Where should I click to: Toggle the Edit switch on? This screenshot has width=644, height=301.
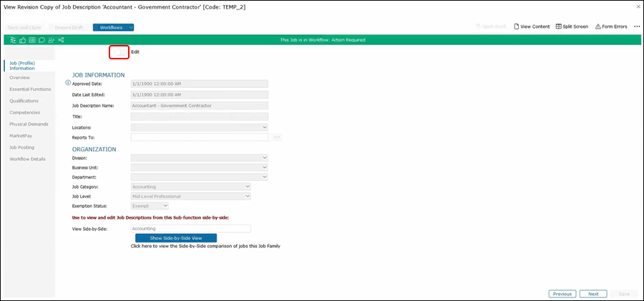point(119,52)
